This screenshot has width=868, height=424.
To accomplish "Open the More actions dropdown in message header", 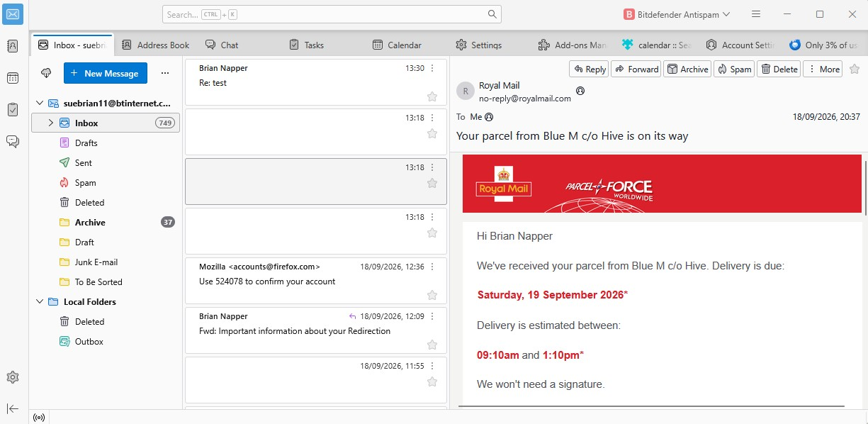I will (823, 69).
